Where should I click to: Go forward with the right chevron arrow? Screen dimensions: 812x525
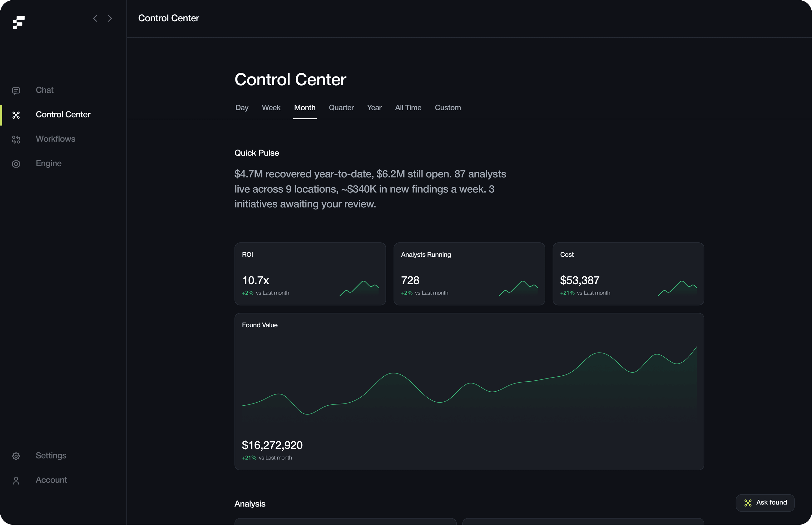coord(110,18)
